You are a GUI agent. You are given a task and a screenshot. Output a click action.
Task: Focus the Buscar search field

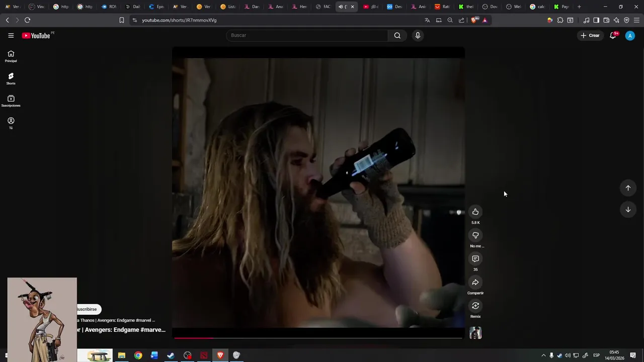(x=307, y=35)
